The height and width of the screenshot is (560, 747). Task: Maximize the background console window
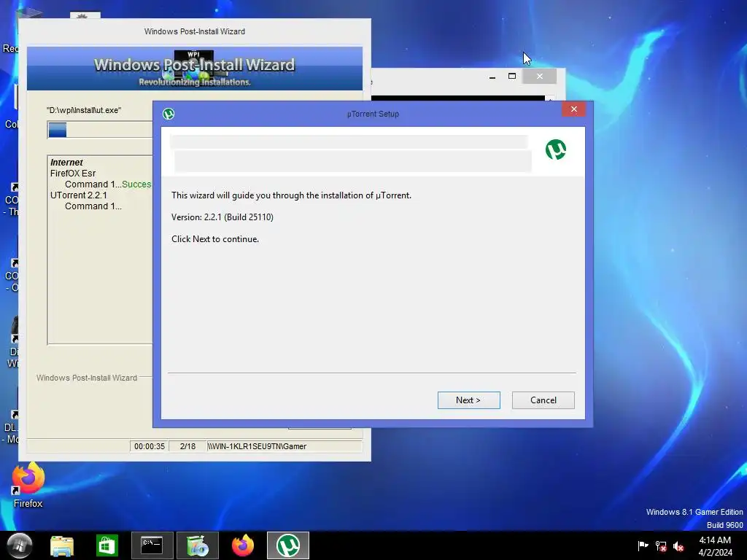click(512, 76)
